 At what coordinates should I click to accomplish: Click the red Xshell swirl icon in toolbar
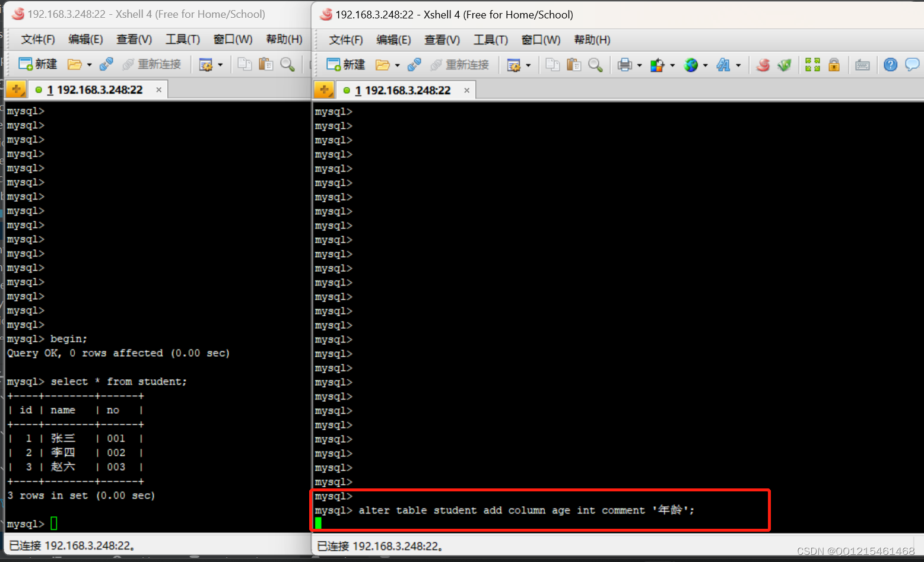[x=763, y=65]
